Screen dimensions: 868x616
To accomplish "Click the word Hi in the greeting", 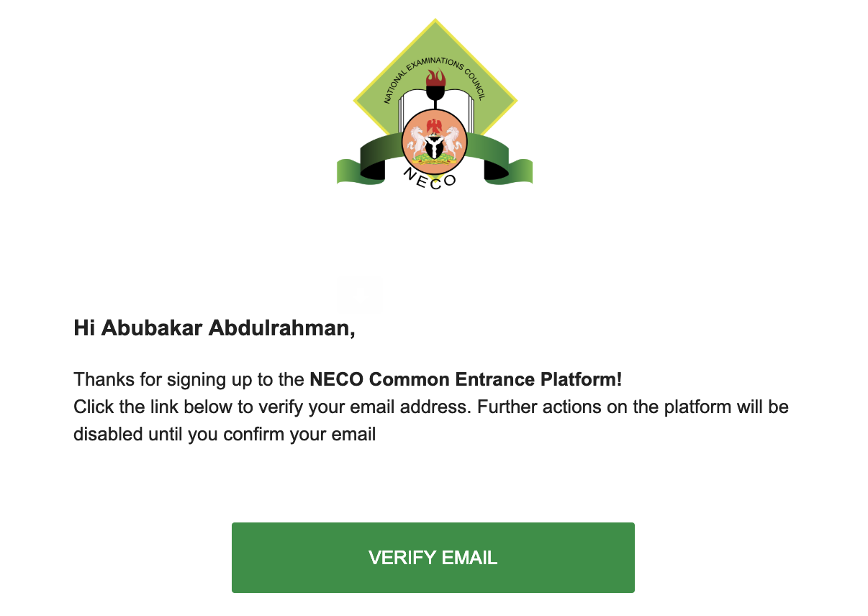I will coord(84,328).
